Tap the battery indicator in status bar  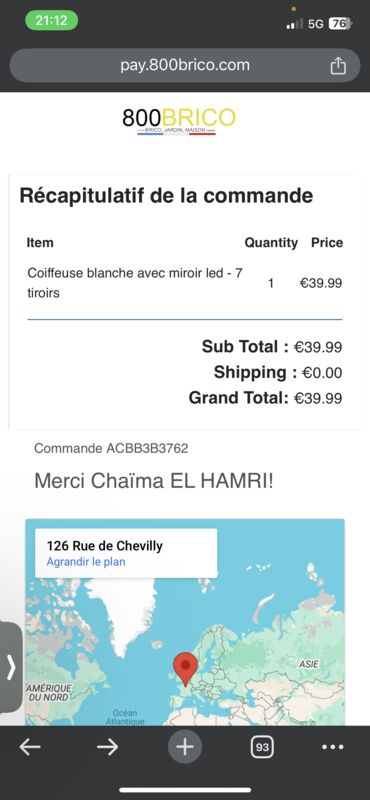[x=340, y=23]
